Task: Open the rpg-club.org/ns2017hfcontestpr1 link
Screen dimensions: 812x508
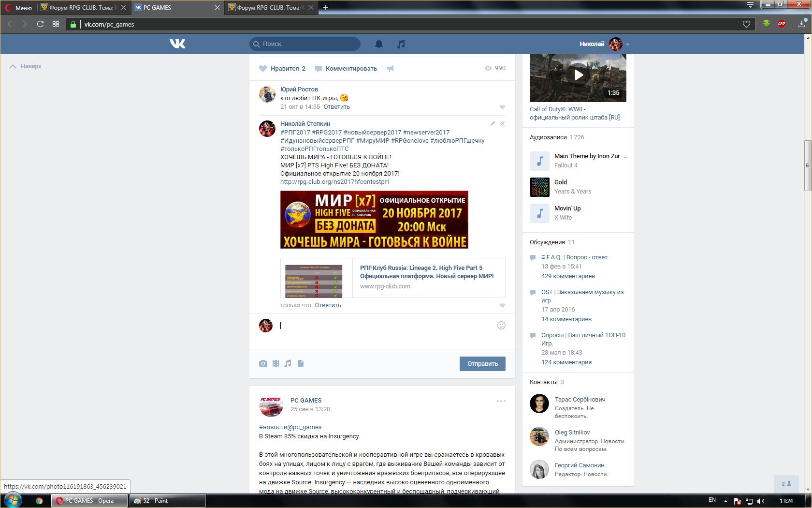Action: (x=335, y=182)
